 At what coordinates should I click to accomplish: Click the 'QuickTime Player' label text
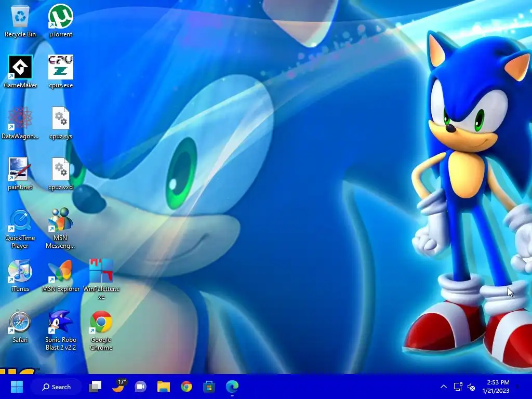[x=20, y=242]
